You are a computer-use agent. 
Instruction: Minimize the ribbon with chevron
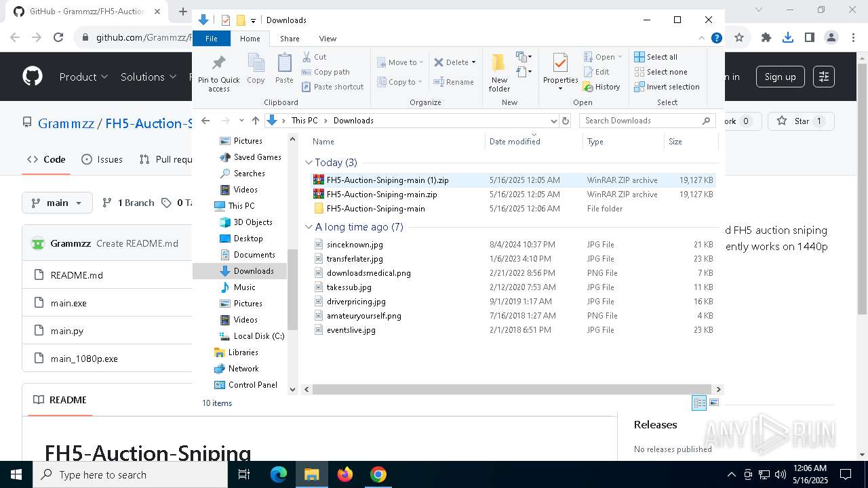702,39
